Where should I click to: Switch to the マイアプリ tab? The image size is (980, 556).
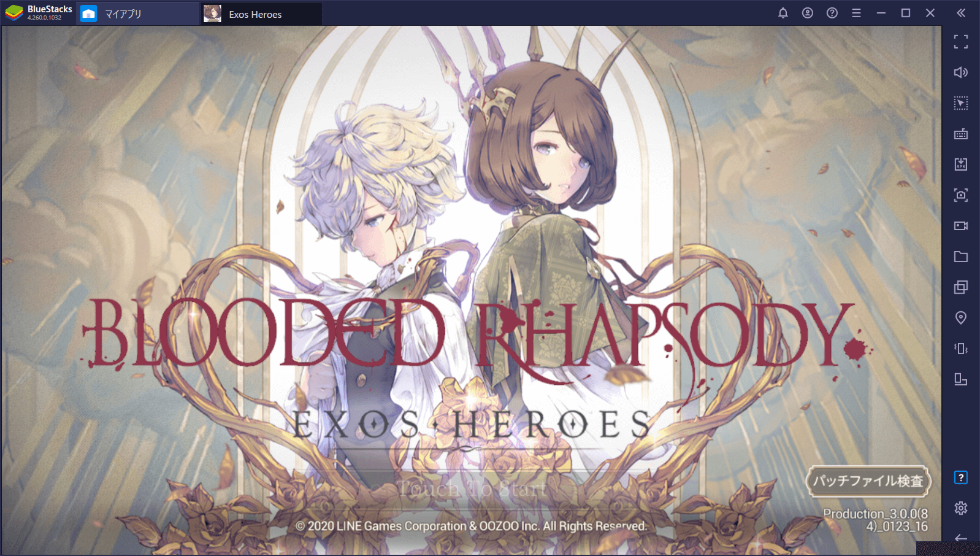(x=138, y=14)
